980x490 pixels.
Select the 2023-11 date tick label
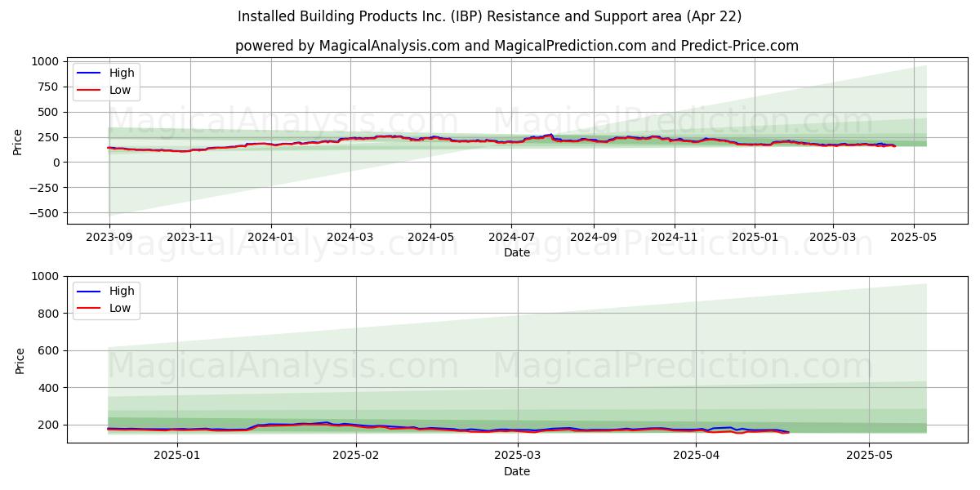pos(190,237)
